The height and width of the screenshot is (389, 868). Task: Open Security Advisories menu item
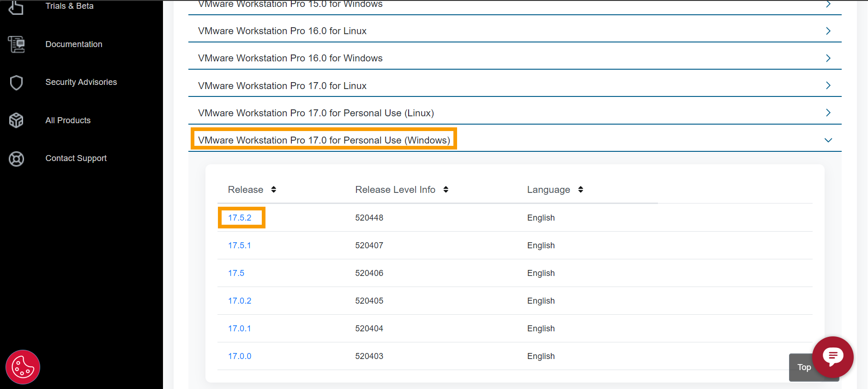tap(81, 82)
